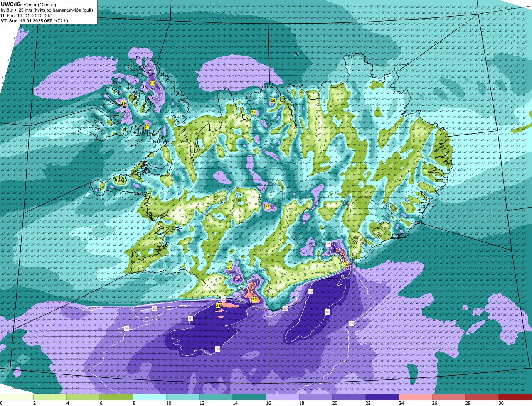
Task: Choose the dark red legend swatch above 30 m/s
Action: click(x=515, y=397)
